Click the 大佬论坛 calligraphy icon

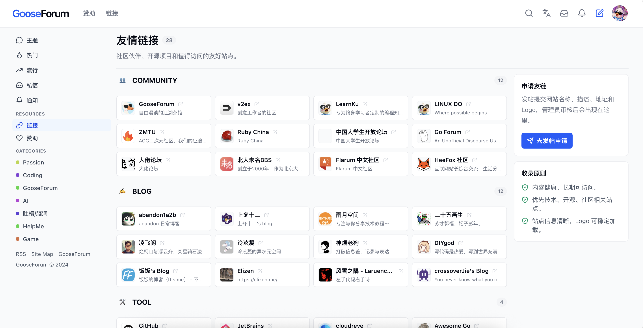pos(128,164)
